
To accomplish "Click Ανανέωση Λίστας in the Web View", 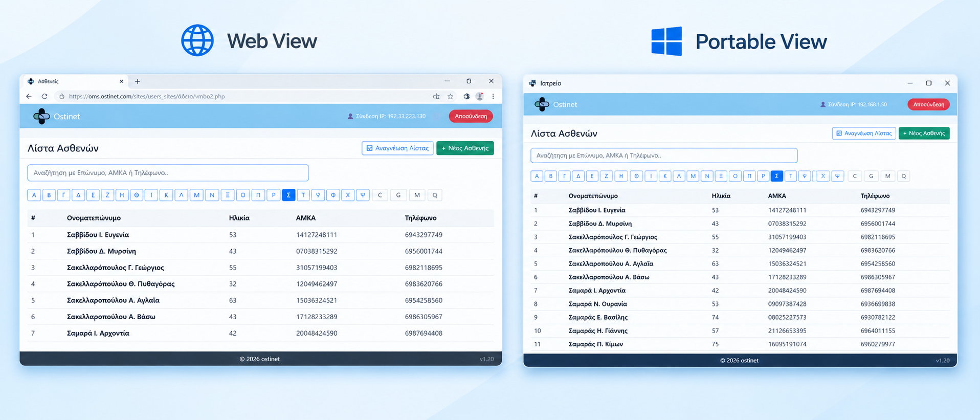I will coord(397,148).
